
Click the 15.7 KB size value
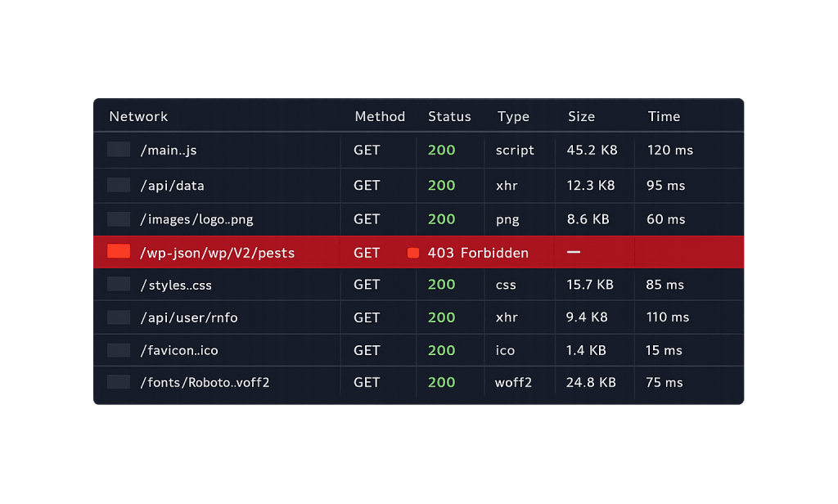(x=590, y=285)
